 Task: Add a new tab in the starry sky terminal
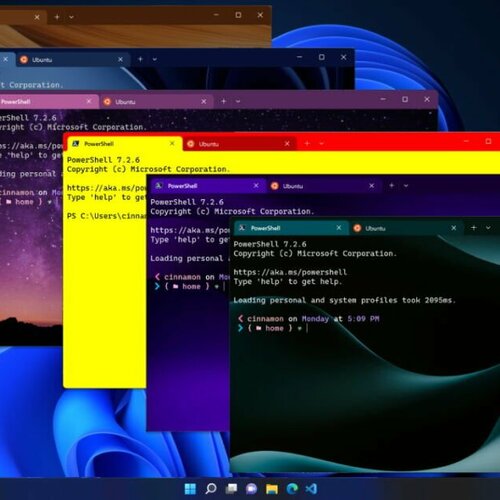point(224,101)
